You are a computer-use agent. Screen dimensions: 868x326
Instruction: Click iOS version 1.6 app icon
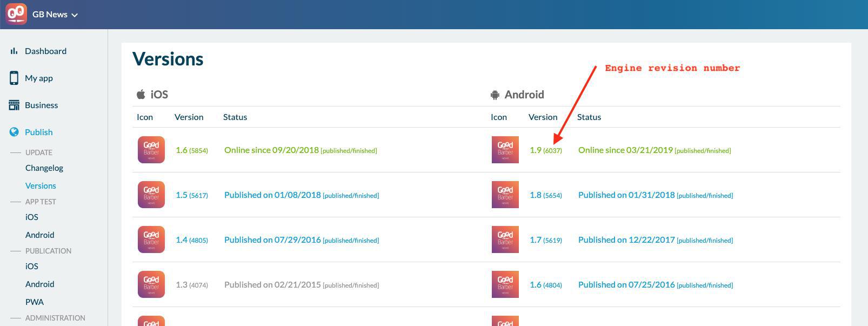[151, 150]
